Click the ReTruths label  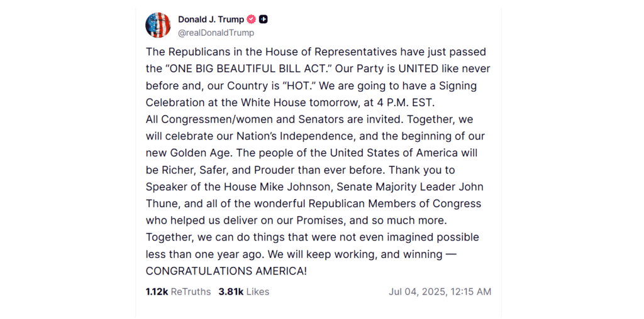click(x=191, y=291)
